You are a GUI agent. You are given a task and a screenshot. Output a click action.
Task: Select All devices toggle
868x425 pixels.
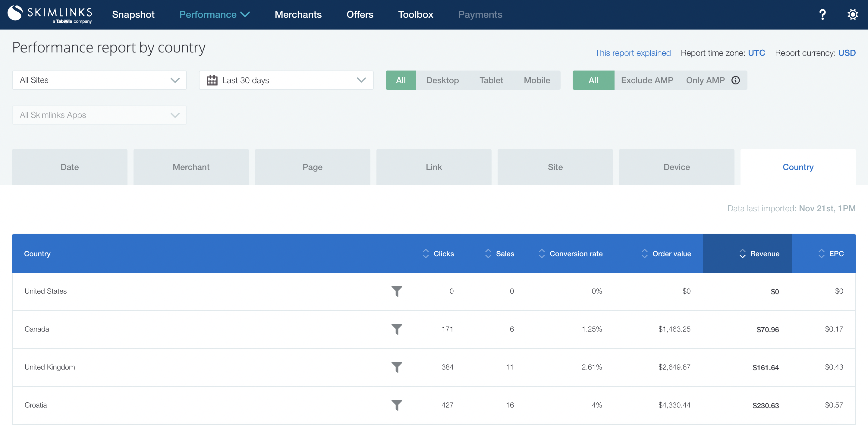401,80
